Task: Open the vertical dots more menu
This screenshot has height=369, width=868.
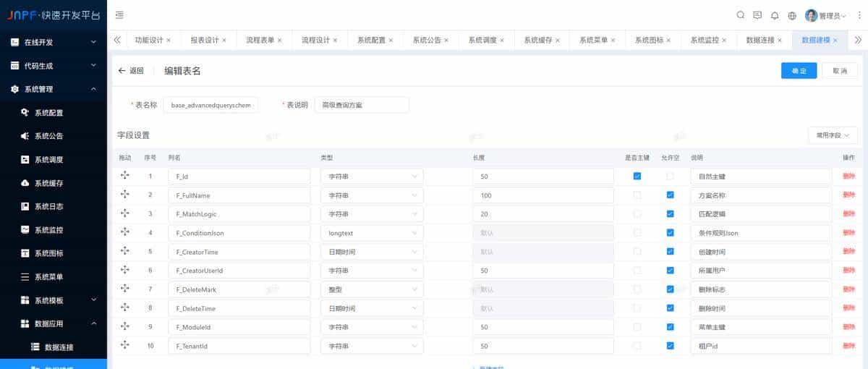Action: [859, 15]
